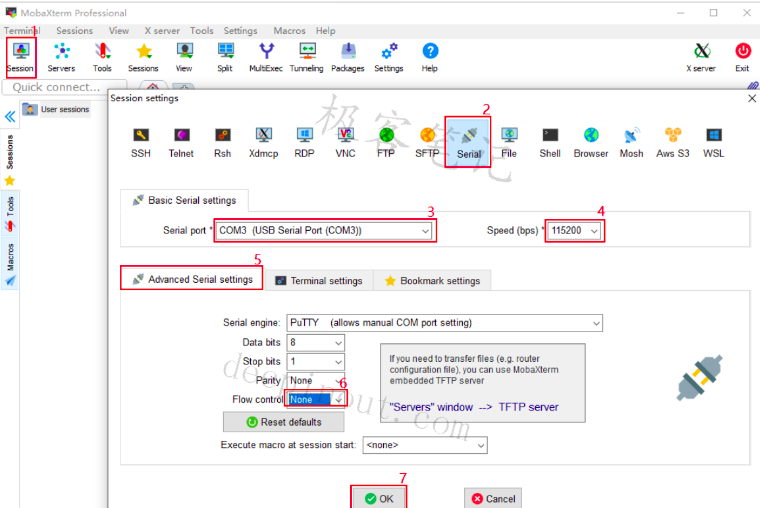Launch MultiExec from the toolbar

click(266, 57)
